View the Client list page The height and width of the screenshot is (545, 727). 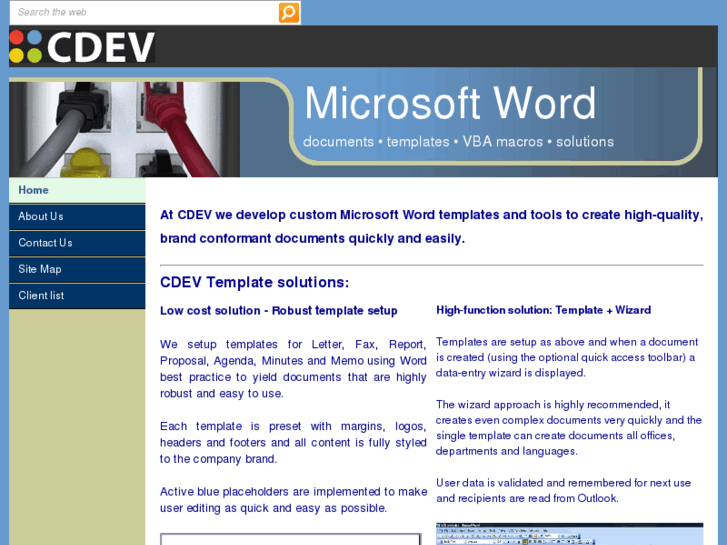pyautogui.click(x=77, y=296)
